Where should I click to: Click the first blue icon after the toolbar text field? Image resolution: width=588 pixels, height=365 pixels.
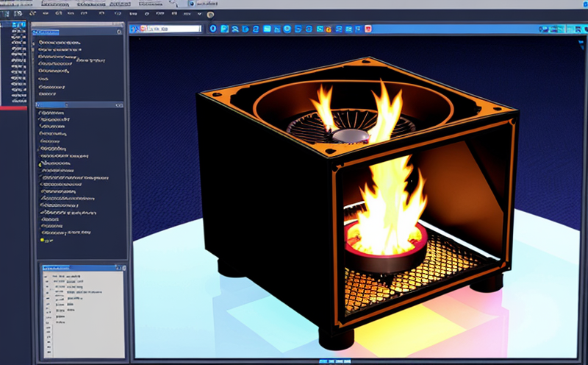click(213, 29)
